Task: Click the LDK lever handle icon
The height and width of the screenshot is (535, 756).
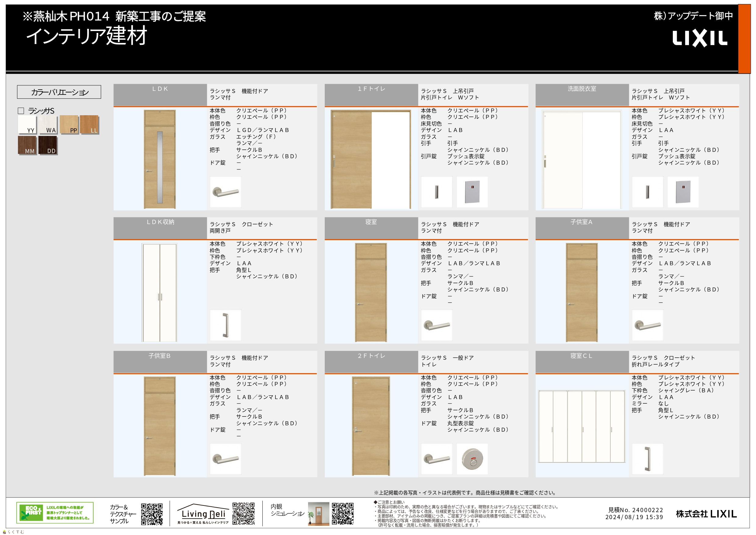Action: [225, 192]
